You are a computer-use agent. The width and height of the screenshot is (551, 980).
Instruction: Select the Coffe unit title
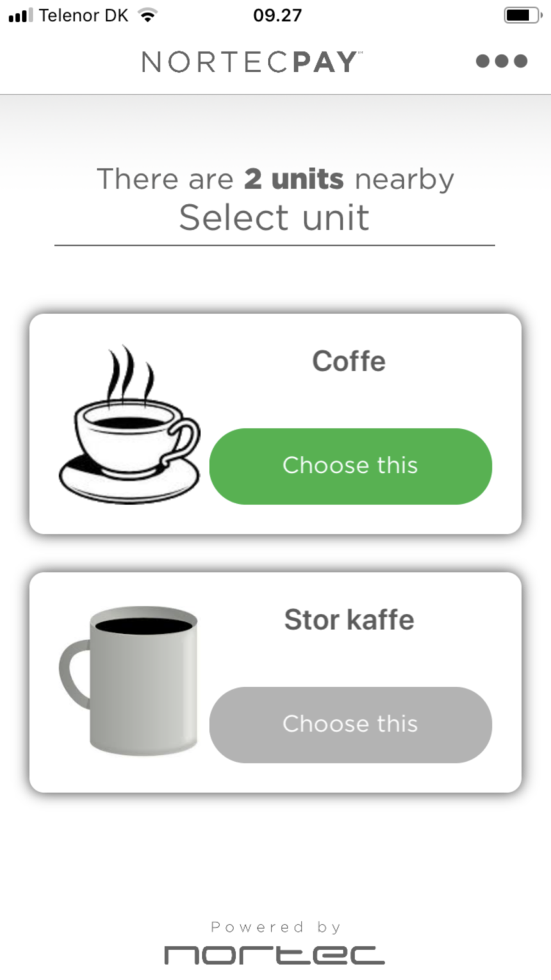(x=349, y=361)
